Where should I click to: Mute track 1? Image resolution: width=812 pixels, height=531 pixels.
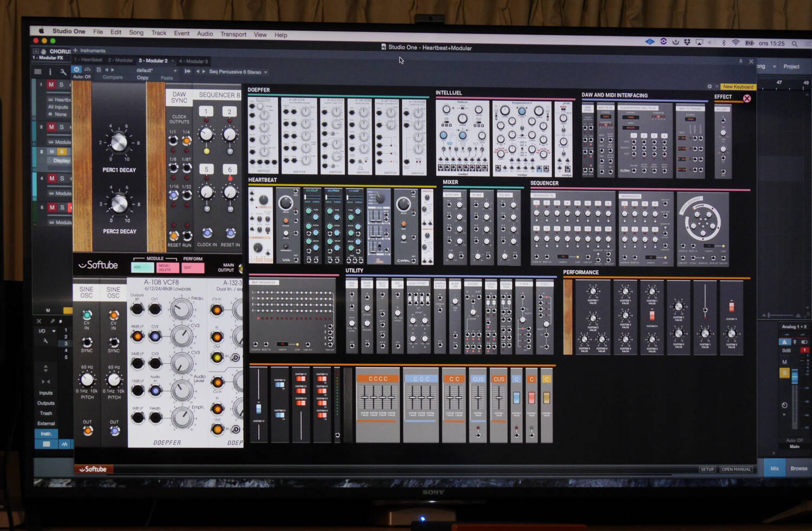(51, 84)
